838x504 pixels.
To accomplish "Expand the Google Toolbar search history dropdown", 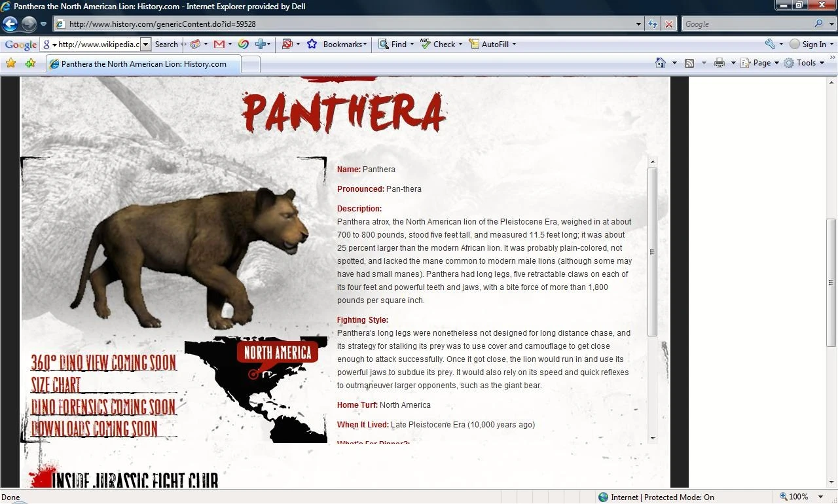I will pos(146,45).
